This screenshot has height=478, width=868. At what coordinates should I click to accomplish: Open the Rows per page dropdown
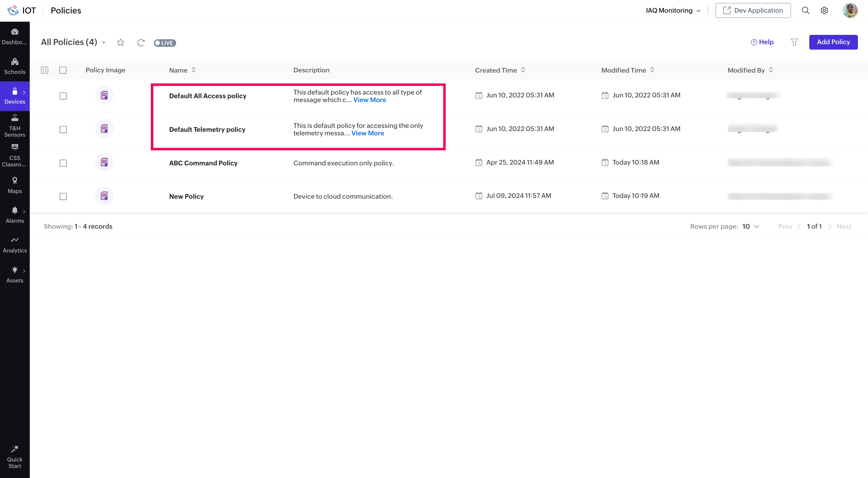coord(751,227)
